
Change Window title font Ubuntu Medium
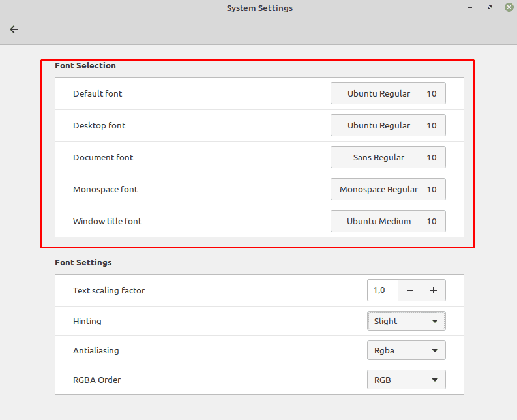coord(388,221)
